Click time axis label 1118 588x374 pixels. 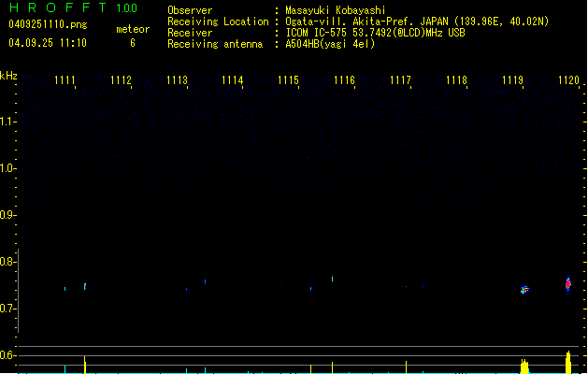pos(456,80)
